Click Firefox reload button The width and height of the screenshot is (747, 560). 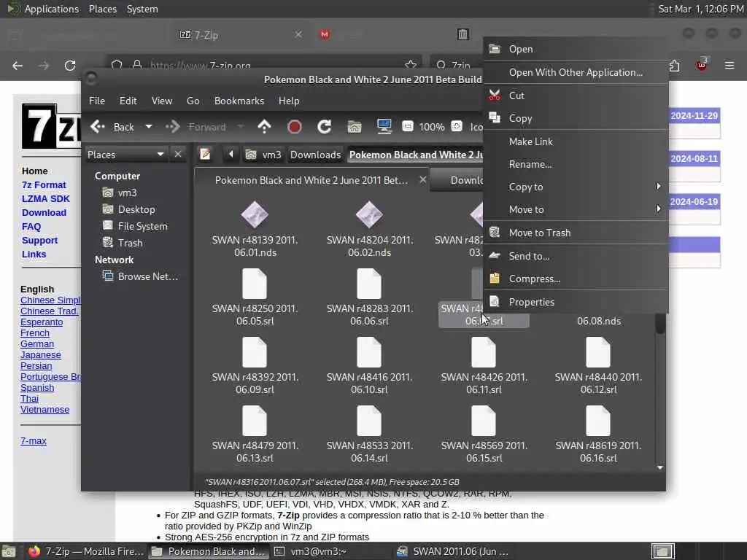[x=70, y=65]
